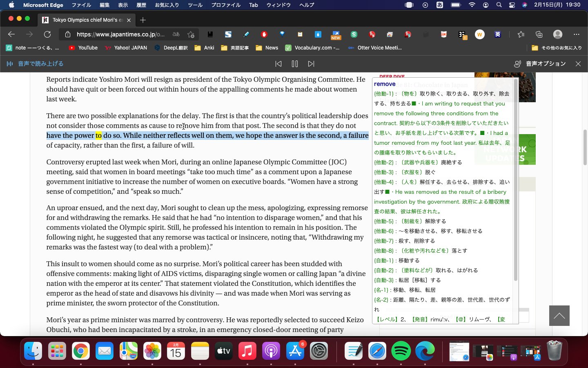Click the page vertical scrollbar thumb
The width and height of the screenshot is (588, 368).
coord(585,147)
